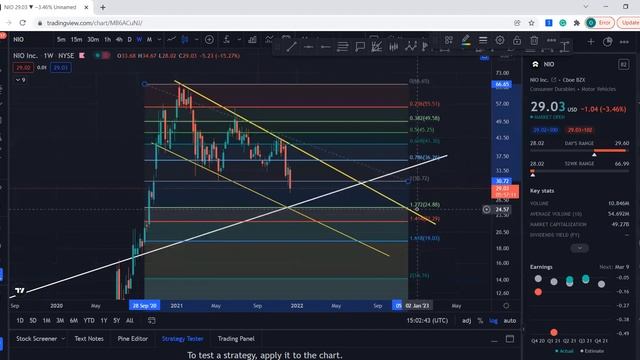Open the indicators fx menu
Image resolution: width=640 pixels, height=360 pixels.
click(x=227, y=40)
